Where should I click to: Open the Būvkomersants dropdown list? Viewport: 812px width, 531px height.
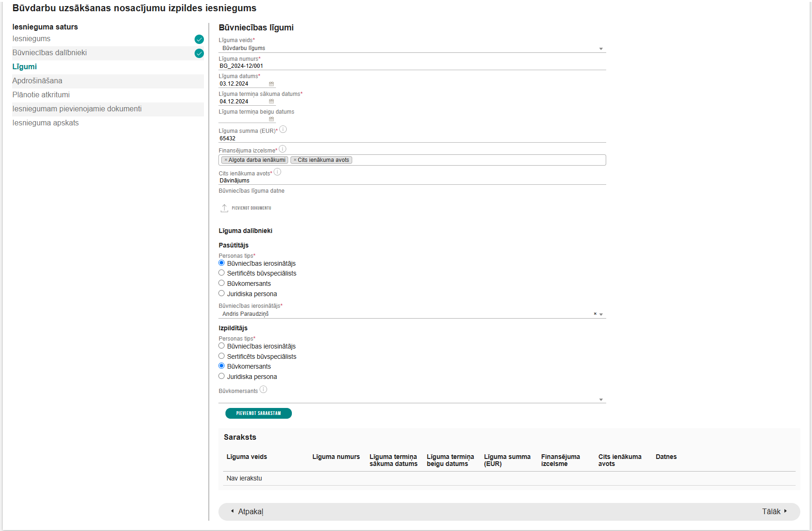click(x=412, y=399)
